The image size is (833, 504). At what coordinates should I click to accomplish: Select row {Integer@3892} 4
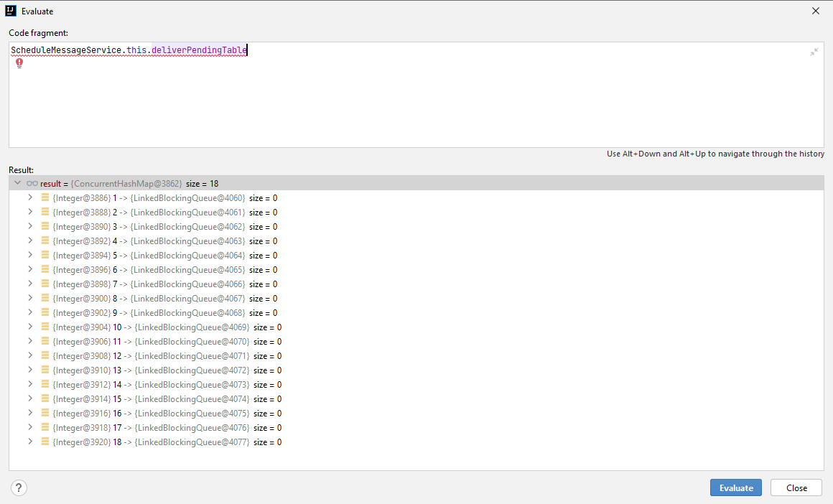pyautogui.click(x=416, y=241)
